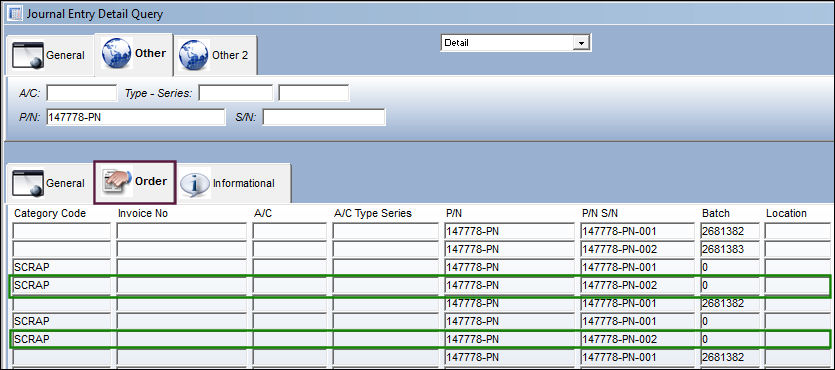This screenshot has width=835, height=370.
Task: Open the Detail dropdown arrow
Action: [581, 43]
